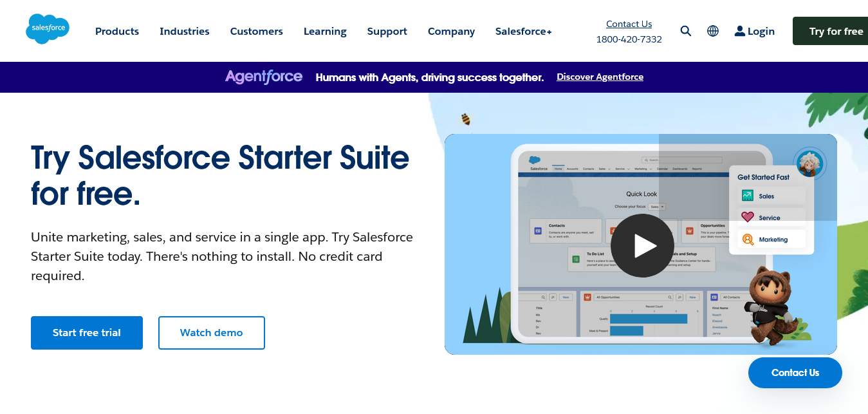Click the Login person icon

tap(740, 31)
